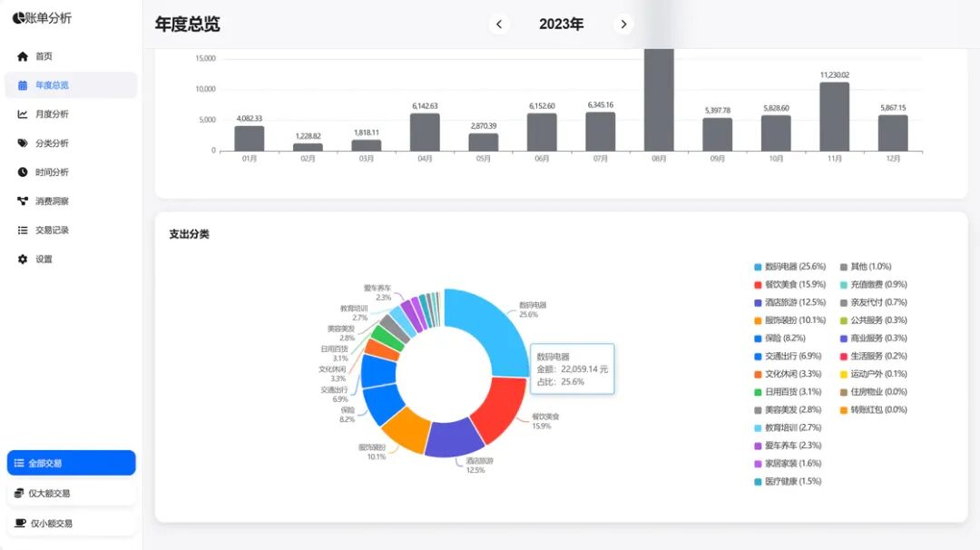
Task: Hide 保险 (8.2%) legend series
Action: 780,339
